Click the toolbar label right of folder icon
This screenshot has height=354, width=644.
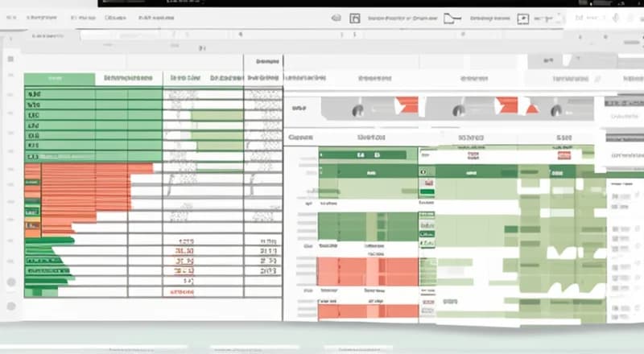tap(491, 18)
